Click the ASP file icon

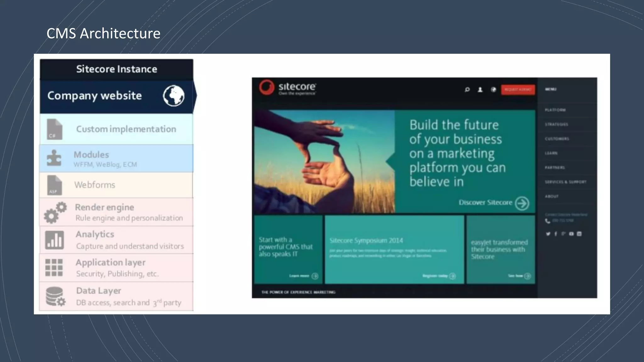click(x=54, y=185)
